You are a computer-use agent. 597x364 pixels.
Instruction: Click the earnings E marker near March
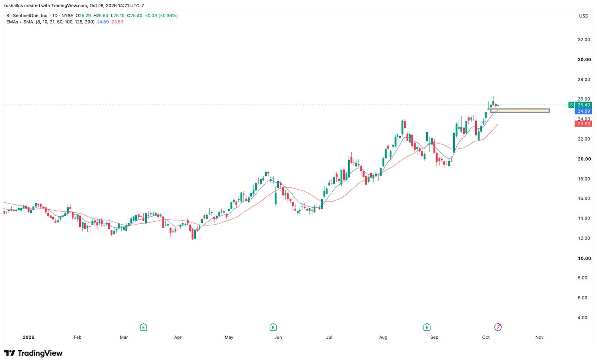pos(143,327)
